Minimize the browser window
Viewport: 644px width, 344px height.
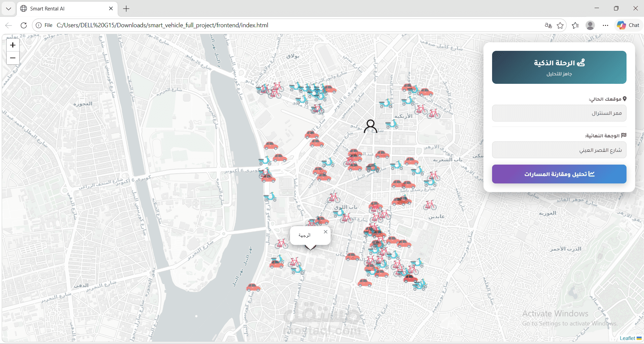coord(597,8)
